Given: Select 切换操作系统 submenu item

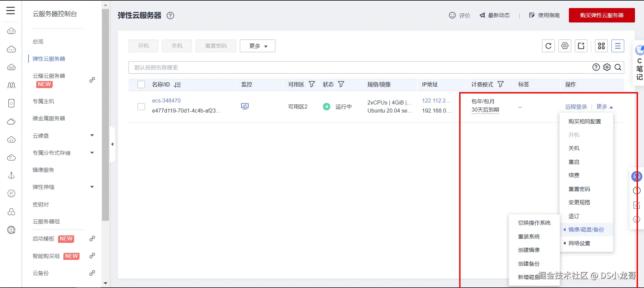Looking at the screenshot, I should [x=534, y=223].
